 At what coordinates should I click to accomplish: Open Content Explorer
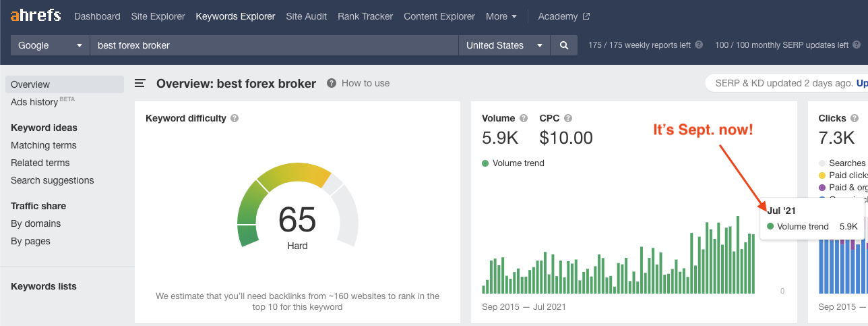pyautogui.click(x=439, y=16)
